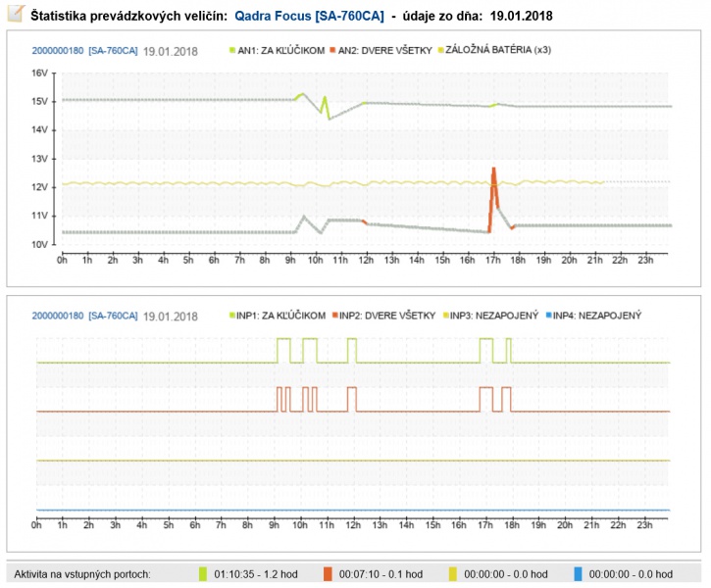This screenshot has height=588, width=711.
Task: Click the first INP1 green pulse after 9h
Action: pyautogui.click(x=283, y=350)
